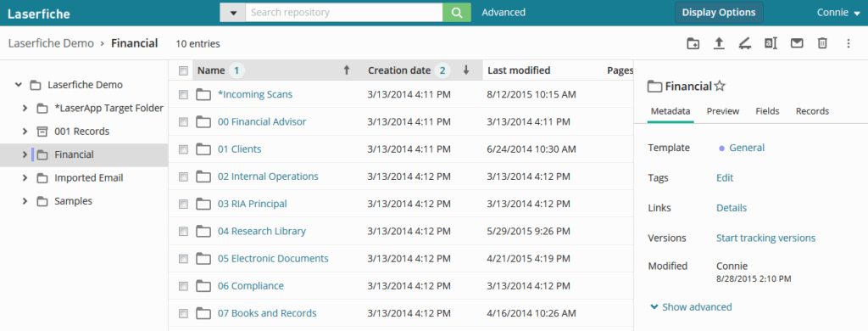Click the folder icon of *Incoming Scans row
This screenshot has width=868, height=331.
pyautogui.click(x=203, y=95)
